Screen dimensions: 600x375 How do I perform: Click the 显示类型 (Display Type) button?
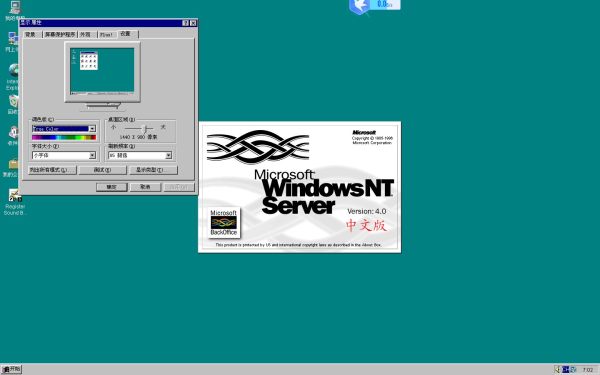tap(153, 170)
